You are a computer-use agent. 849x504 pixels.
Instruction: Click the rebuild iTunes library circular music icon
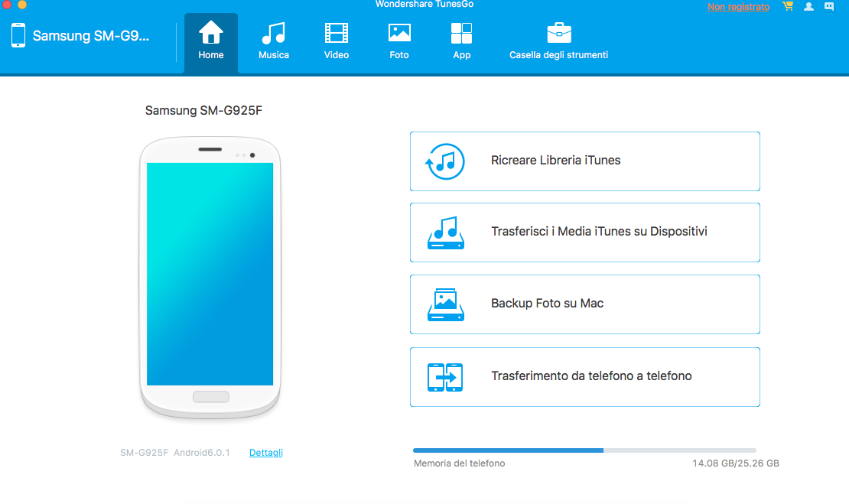(445, 161)
